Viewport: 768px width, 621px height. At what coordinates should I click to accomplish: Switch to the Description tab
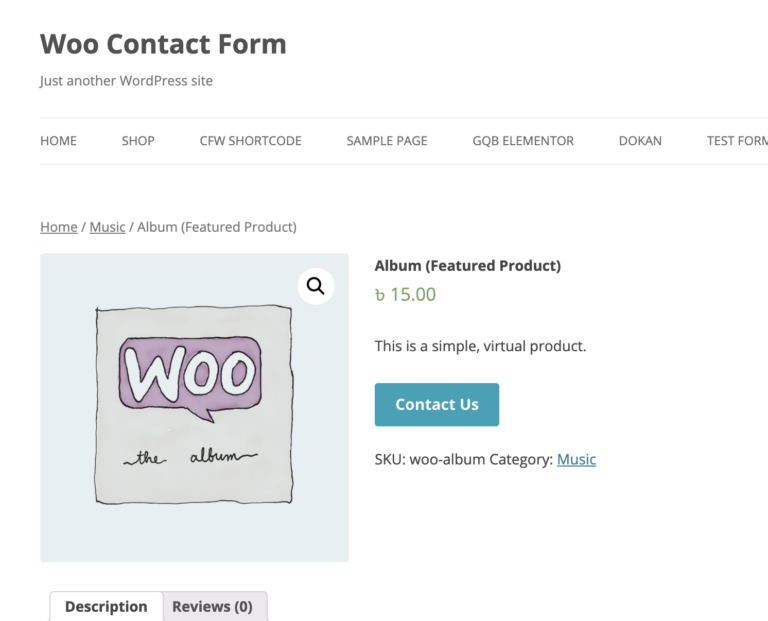click(106, 607)
